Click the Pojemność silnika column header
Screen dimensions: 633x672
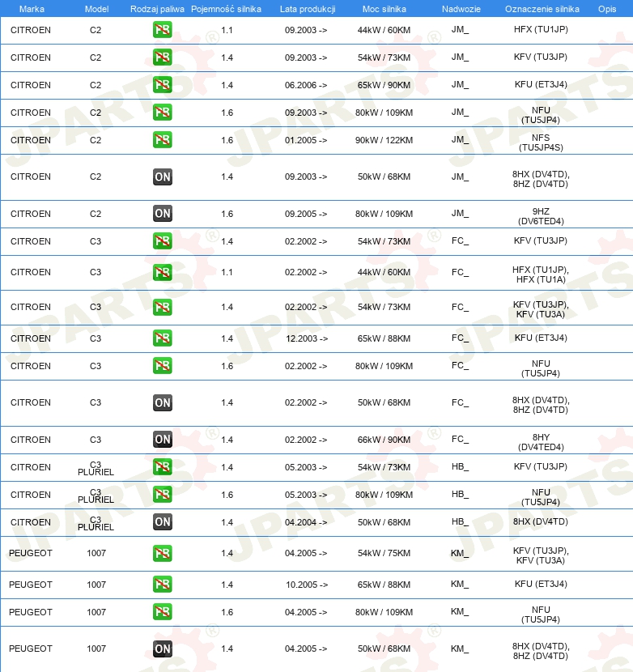227,9
